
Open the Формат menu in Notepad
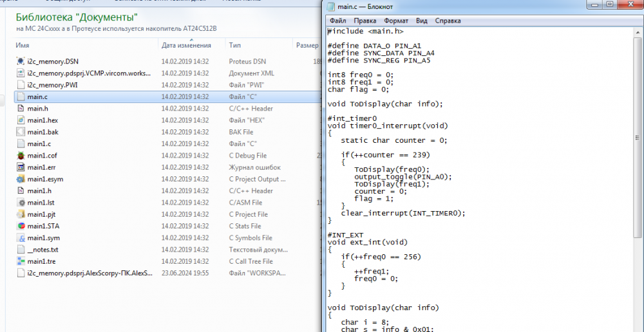(396, 21)
